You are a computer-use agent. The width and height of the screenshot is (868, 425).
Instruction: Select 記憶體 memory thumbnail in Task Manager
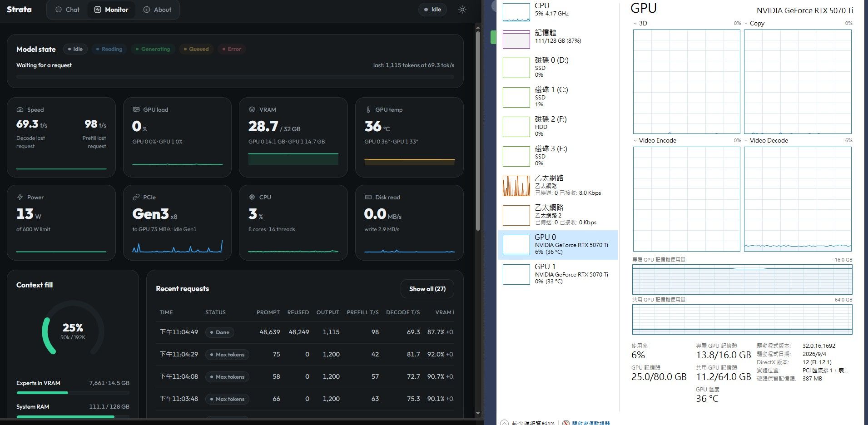[516, 39]
